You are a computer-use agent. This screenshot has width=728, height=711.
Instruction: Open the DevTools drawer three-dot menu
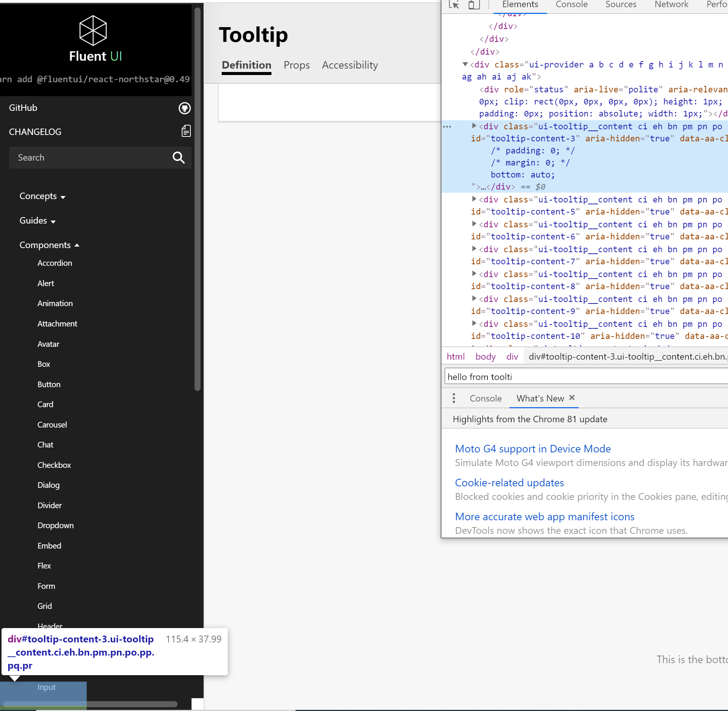[x=454, y=398]
